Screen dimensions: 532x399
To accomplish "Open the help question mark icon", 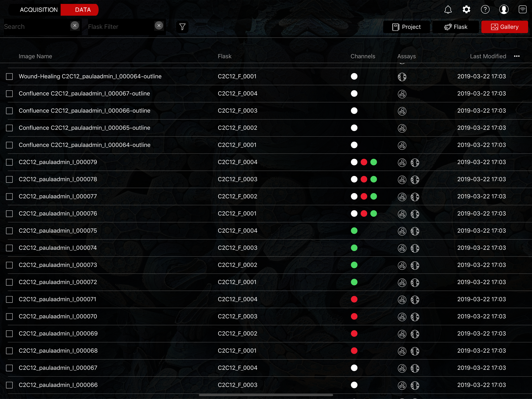I will coord(485,10).
